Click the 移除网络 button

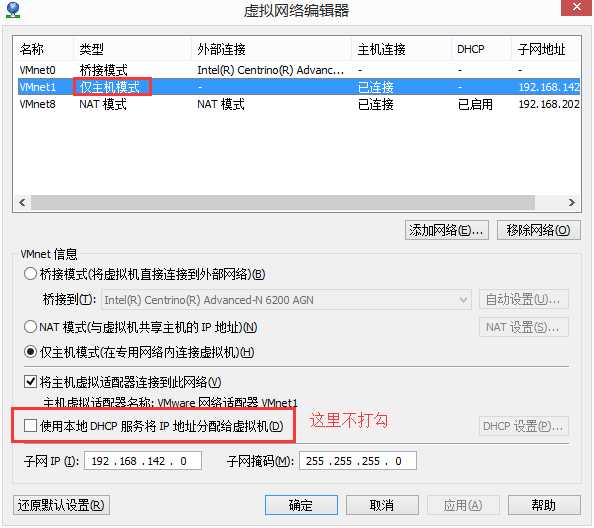coord(538,230)
